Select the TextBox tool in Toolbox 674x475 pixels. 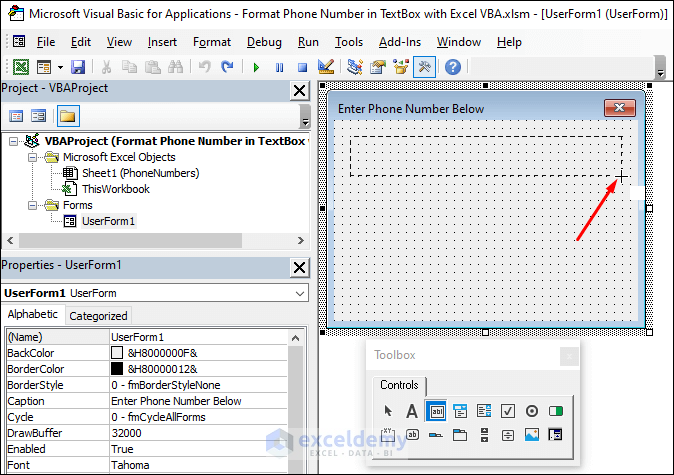[436, 411]
